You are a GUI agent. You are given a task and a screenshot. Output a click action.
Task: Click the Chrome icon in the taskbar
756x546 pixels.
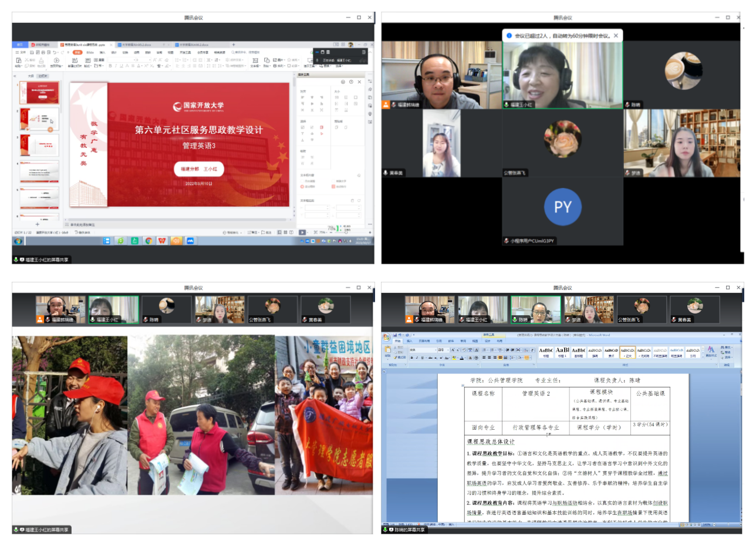(x=148, y=241)
